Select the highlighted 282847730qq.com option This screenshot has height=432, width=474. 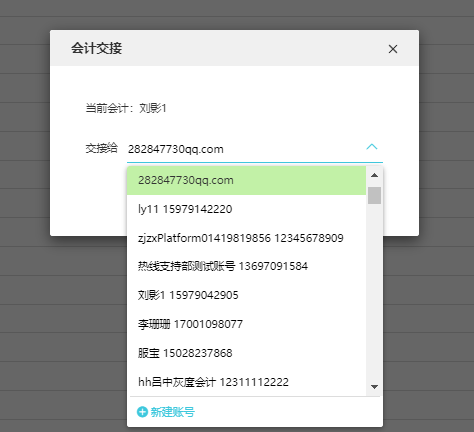246,180
